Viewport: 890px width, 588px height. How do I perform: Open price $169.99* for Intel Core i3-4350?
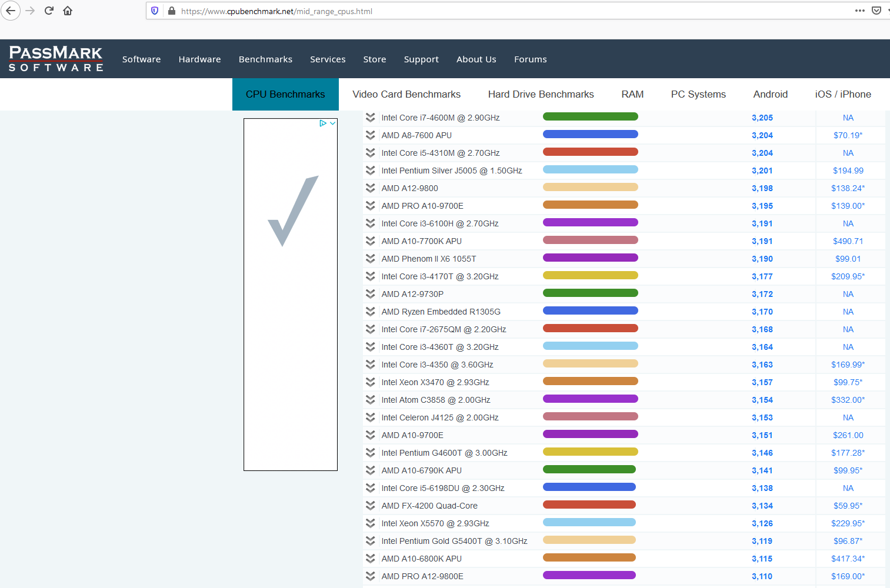pos(848,365)
